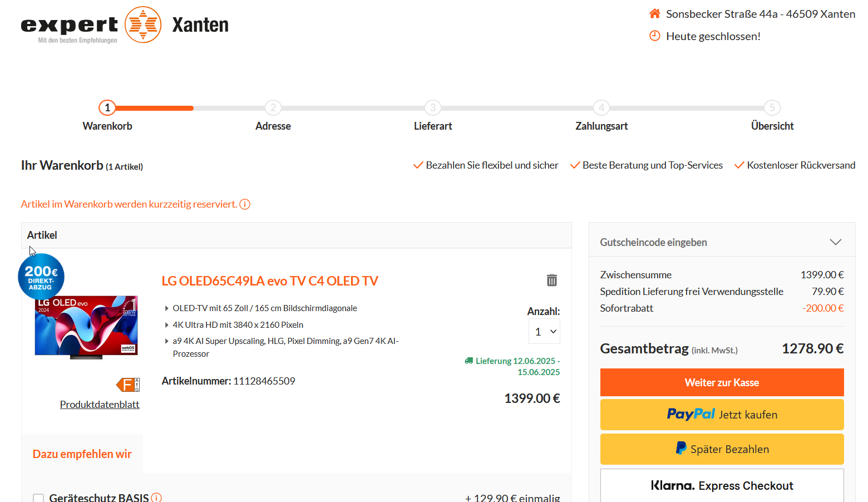Click the 4K Ultra HD mit 3840 x 2160 bullet
868x502 pixels.
pos(238,324)
